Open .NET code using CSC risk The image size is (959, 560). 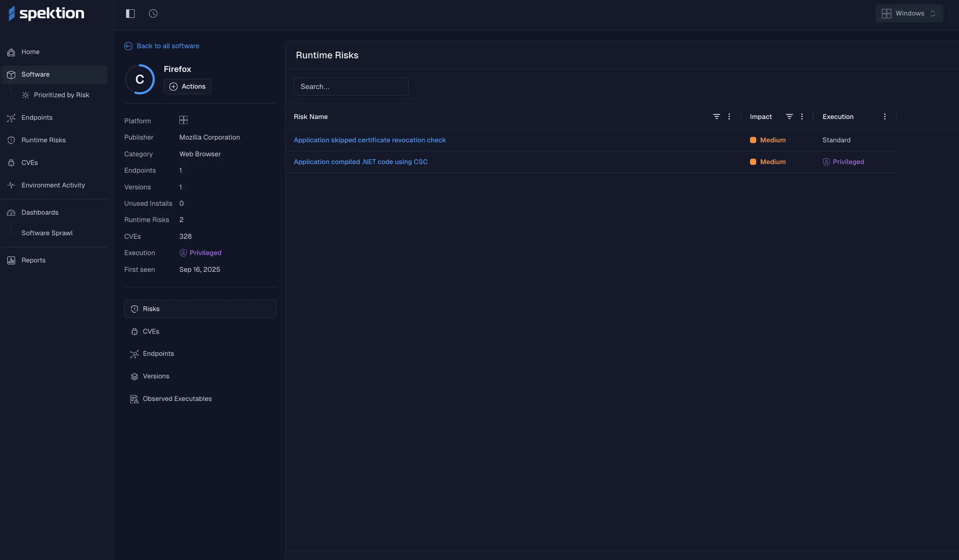click(x=360, y=162)
